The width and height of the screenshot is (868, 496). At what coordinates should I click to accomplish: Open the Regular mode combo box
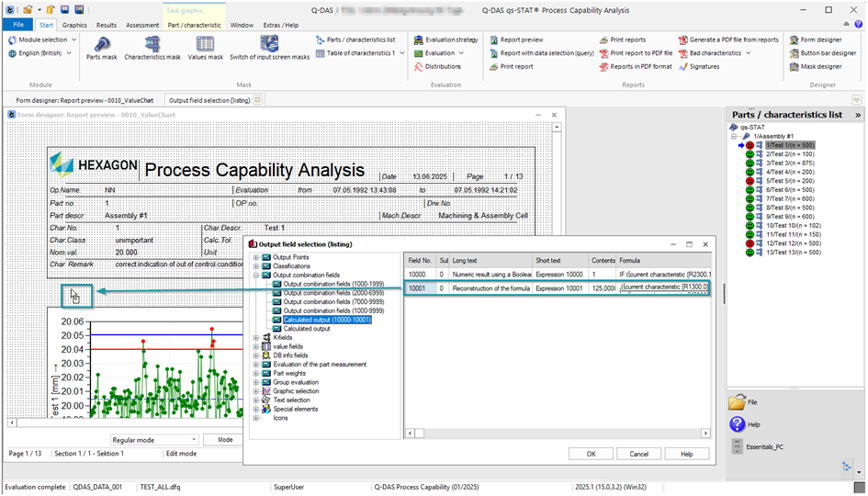coord(154,440)
